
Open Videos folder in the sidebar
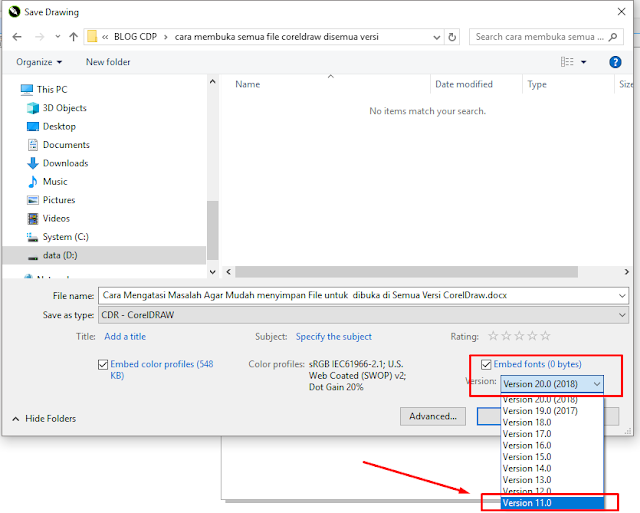(56, 218)
